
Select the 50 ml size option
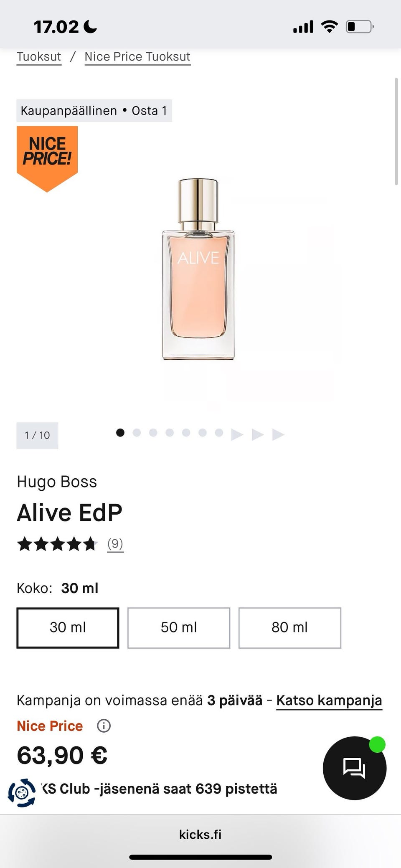179,627
